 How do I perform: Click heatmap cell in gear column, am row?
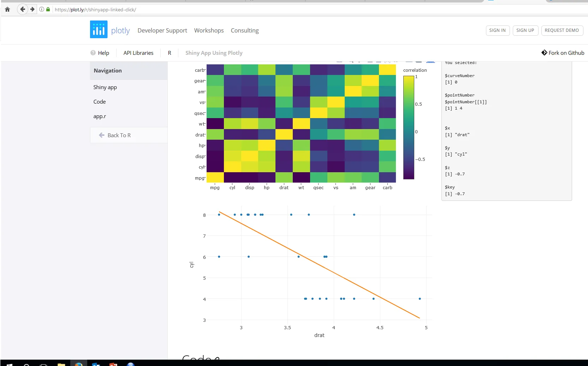coord(370,91)
